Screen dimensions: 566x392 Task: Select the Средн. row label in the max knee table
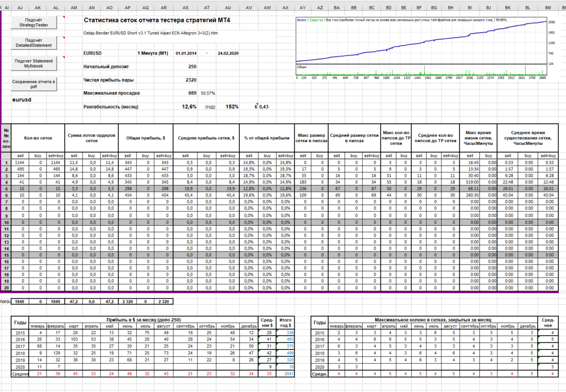(x=320, y=374)
